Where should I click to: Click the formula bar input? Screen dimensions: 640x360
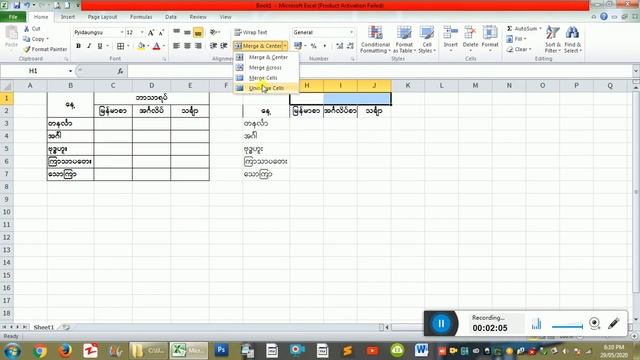(x=380, y=71)
